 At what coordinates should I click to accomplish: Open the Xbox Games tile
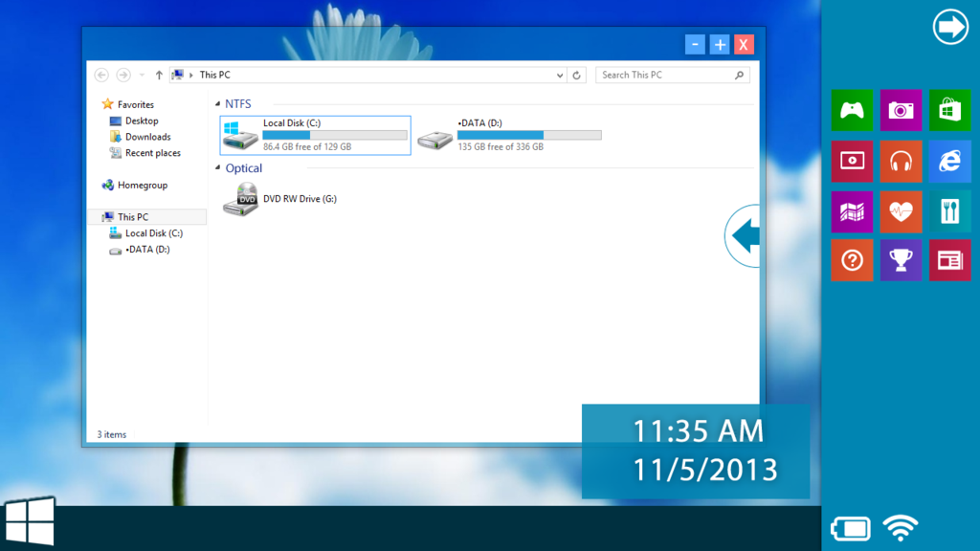tap(852, 111)
